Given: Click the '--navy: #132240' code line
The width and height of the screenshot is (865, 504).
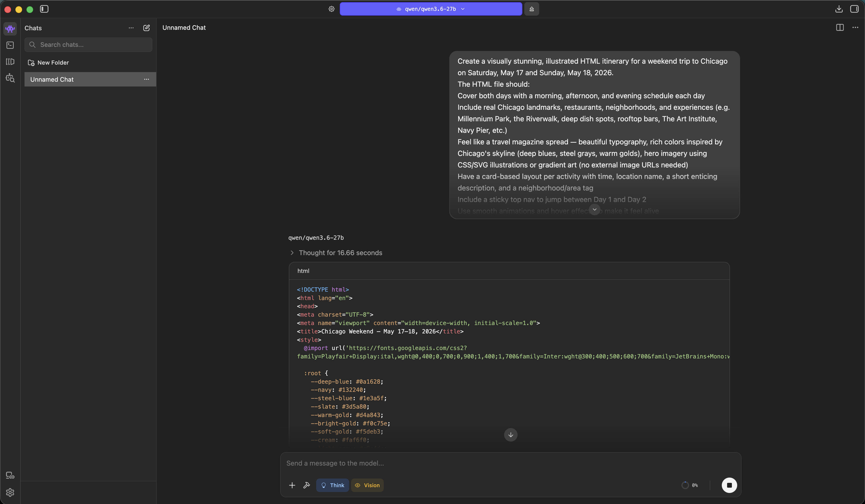Looking at the screenshot, I should click(338, 390).
